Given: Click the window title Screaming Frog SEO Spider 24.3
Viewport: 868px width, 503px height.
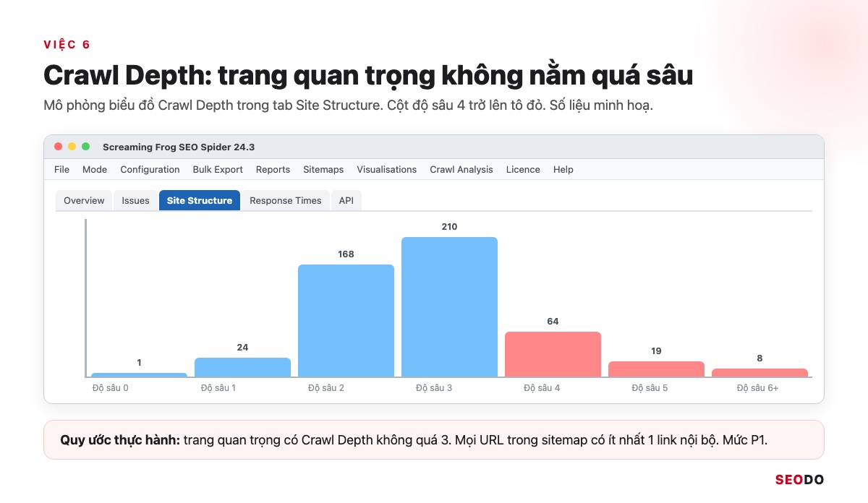Looking at the screenshot, I should pyautogui.click(x=179, y=147).
